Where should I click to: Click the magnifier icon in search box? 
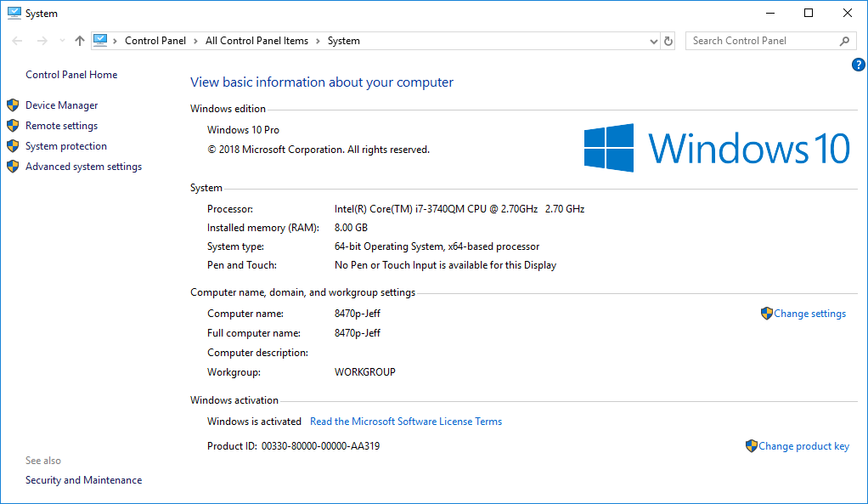844,41
